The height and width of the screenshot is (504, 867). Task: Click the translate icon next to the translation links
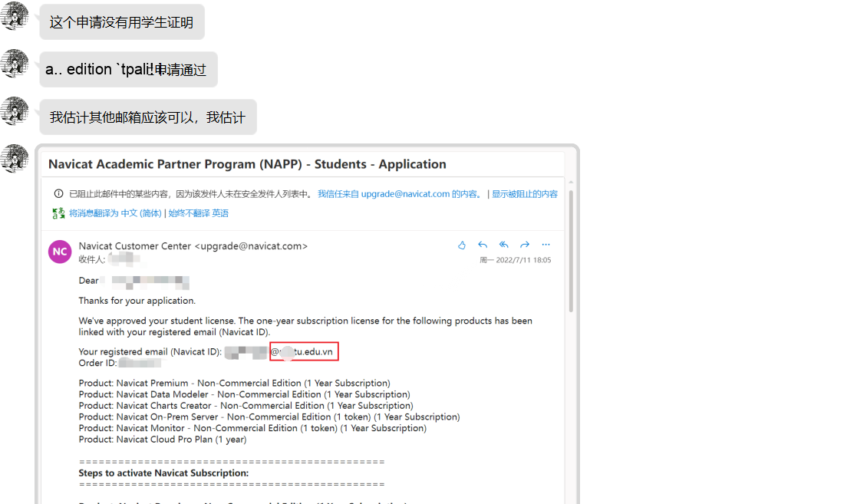(58, 213)
